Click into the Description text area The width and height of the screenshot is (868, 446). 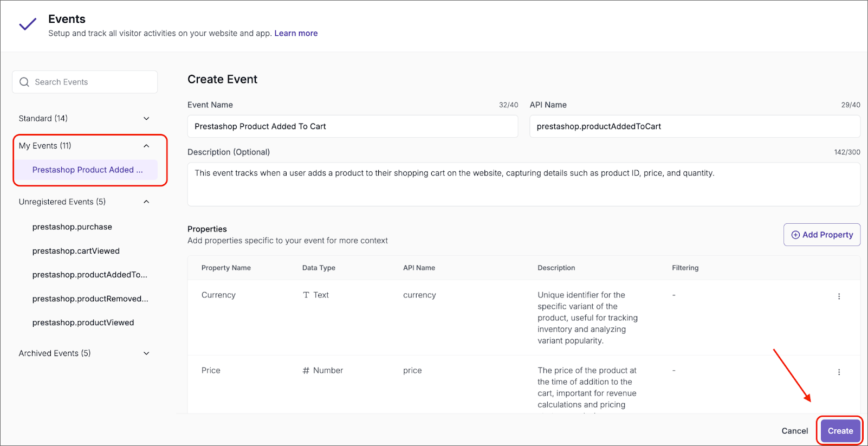tap(523, 184)
